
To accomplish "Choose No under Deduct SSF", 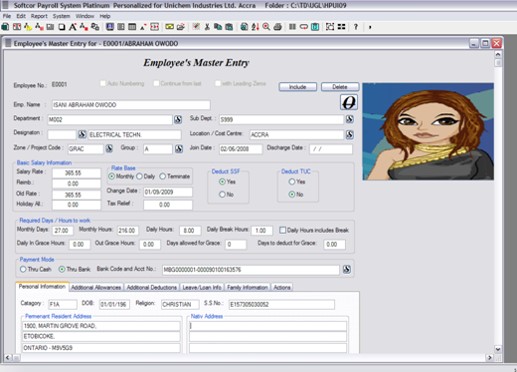I will pyautogui.click(x=222, y=194).
